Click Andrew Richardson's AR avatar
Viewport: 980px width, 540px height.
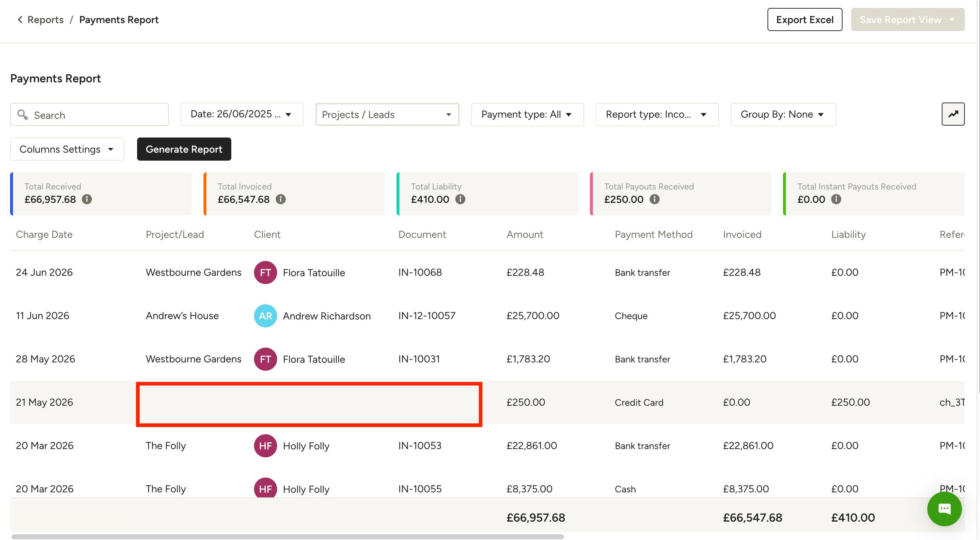click(265, 315)
